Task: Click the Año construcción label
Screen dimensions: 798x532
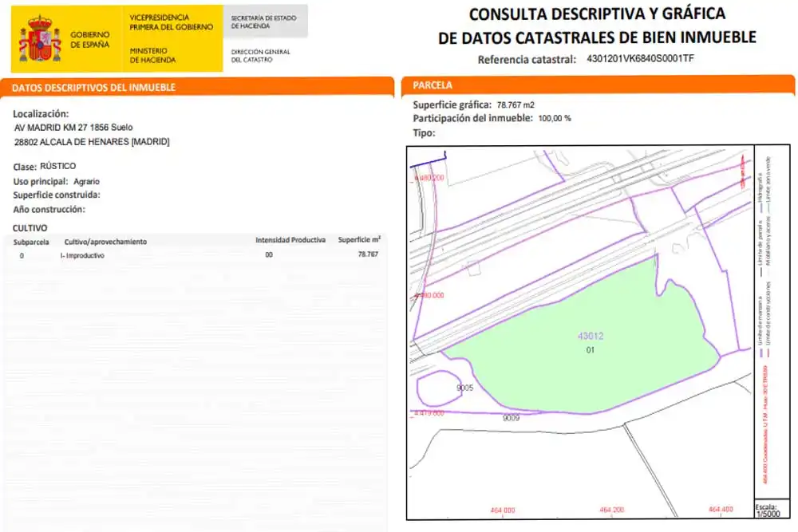Action: coord(49,210)
